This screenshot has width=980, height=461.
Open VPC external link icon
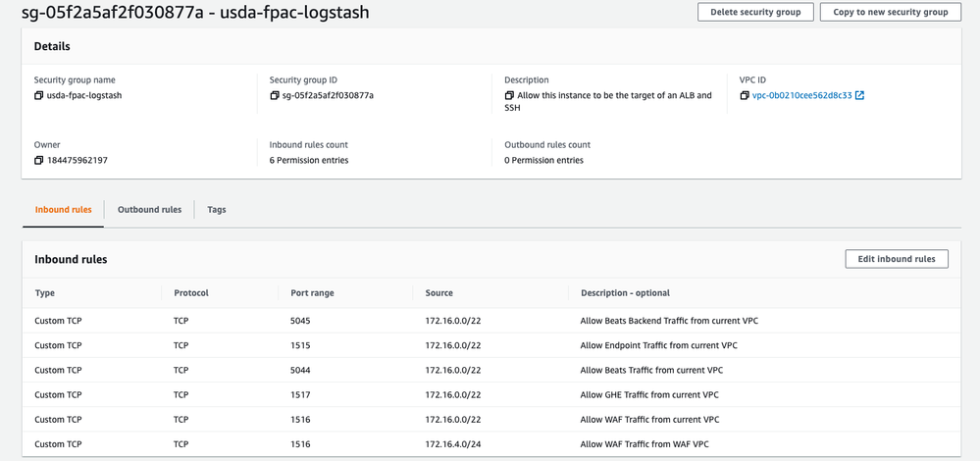point(860,96)
